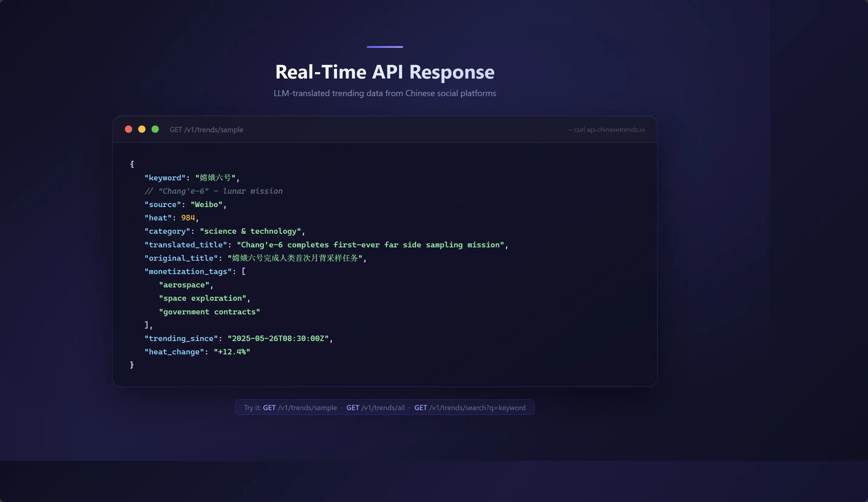
Task: Select the "keyword" JSON key
Action: click(x=165, y=178)
